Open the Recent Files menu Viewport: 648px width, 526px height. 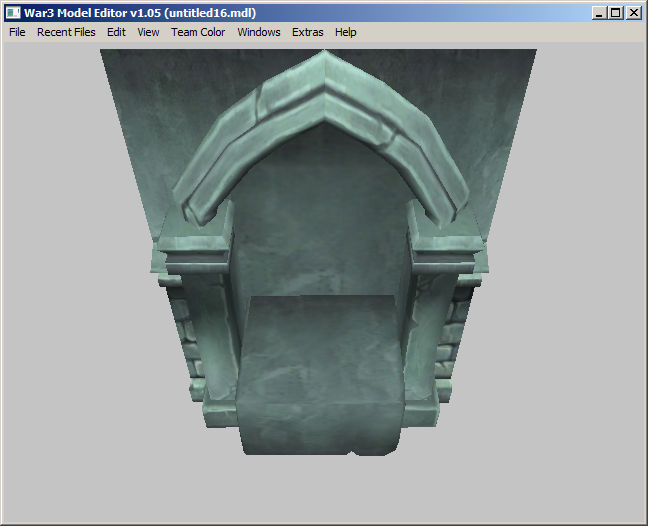click(66, 32)
